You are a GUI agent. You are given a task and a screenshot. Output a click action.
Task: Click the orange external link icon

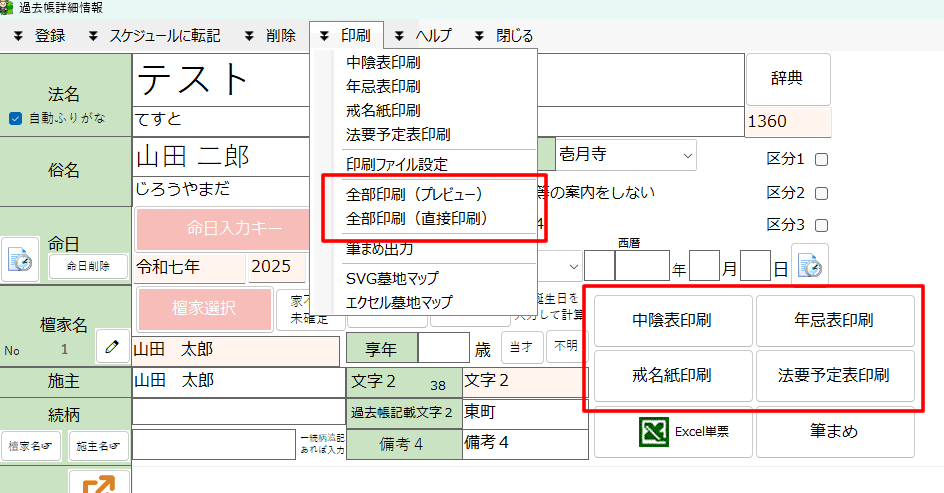tap(99, 483)
